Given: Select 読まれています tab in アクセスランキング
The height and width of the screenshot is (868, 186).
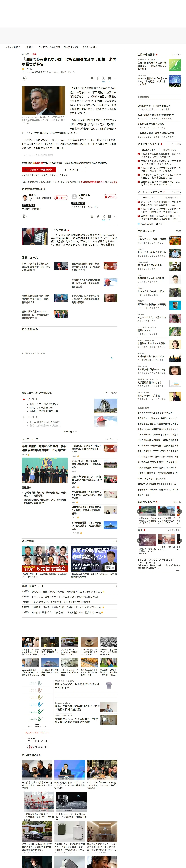Looking at the screenshot, I should [x=148, y=150].
